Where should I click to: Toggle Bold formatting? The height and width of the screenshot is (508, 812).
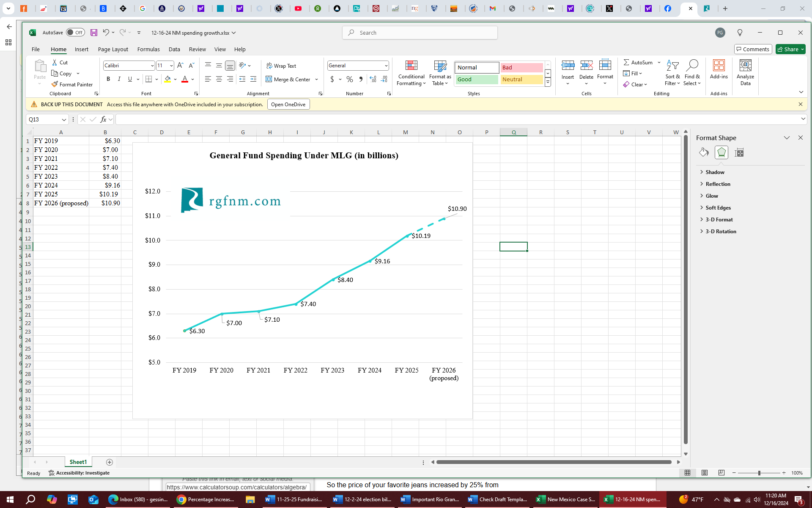(108, 79)
